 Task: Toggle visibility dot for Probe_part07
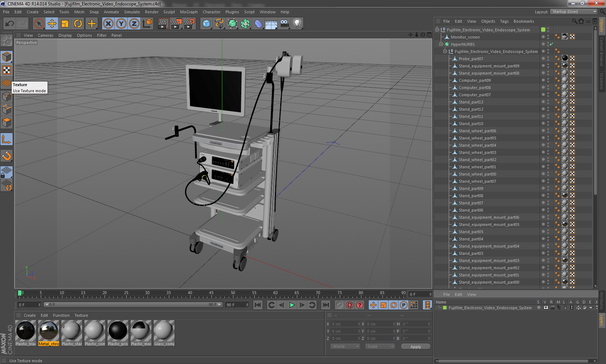pyautogui.click(x=543, y=59)
